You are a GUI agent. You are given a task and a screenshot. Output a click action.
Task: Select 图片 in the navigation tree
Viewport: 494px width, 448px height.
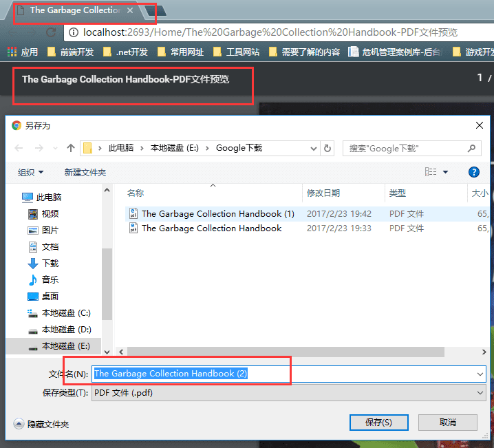click(43, 231)
